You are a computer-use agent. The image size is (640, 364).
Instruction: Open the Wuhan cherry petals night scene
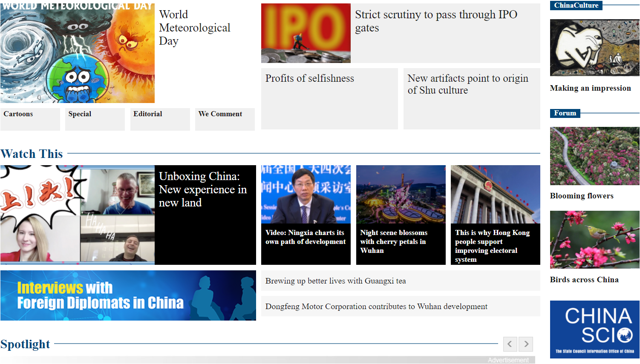tap(393, 241)
